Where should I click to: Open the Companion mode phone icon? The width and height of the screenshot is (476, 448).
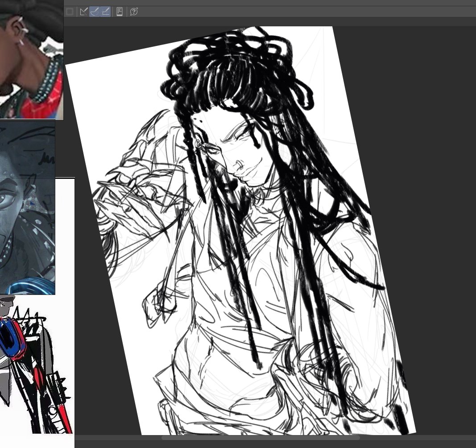[x=120, y=12]
